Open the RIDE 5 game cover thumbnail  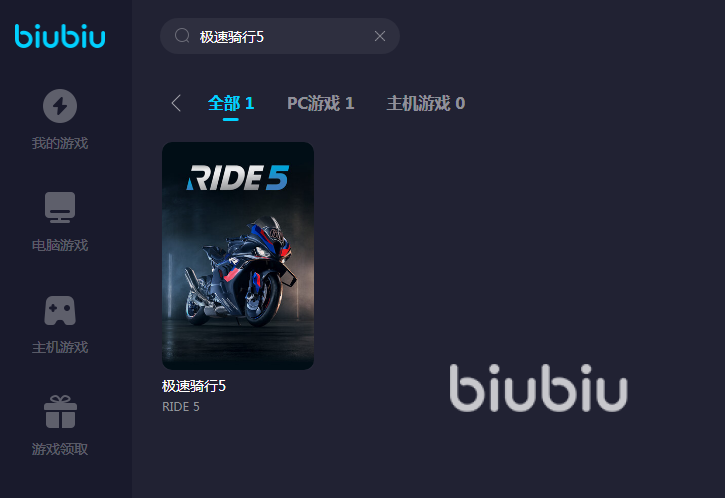[x=238, y=256]
